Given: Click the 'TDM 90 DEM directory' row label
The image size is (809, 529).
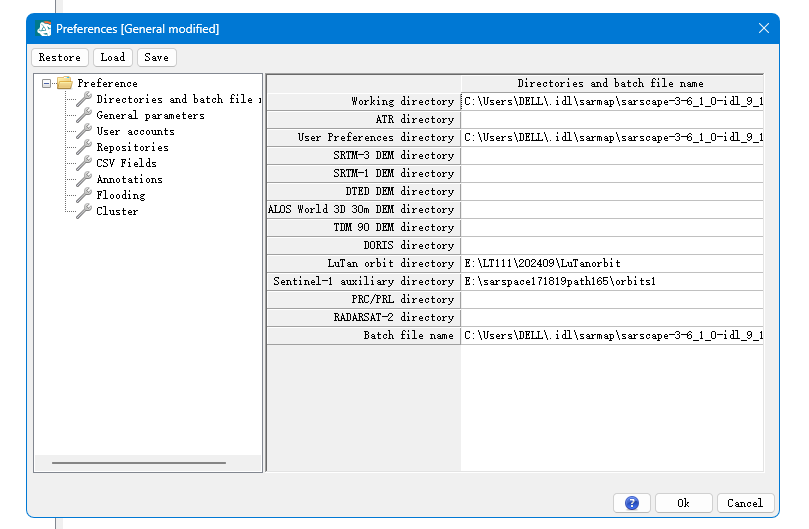Looking at the screenshot, I should click(364, 228).
